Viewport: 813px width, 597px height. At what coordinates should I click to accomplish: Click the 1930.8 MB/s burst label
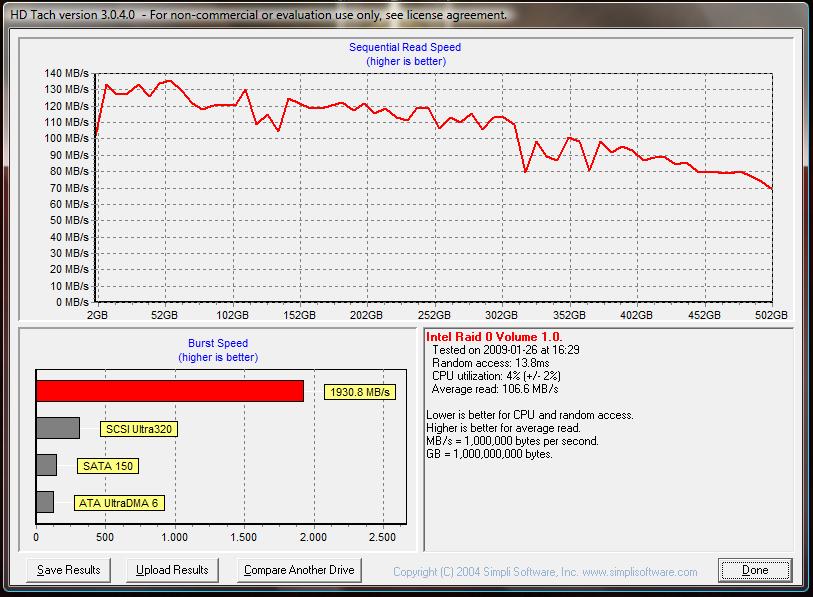(359, 393)
